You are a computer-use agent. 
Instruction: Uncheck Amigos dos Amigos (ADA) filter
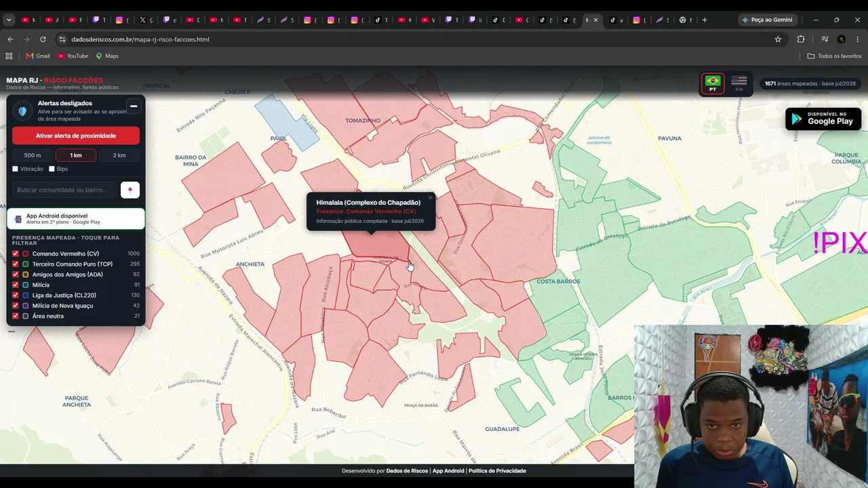tap(16, 274)
